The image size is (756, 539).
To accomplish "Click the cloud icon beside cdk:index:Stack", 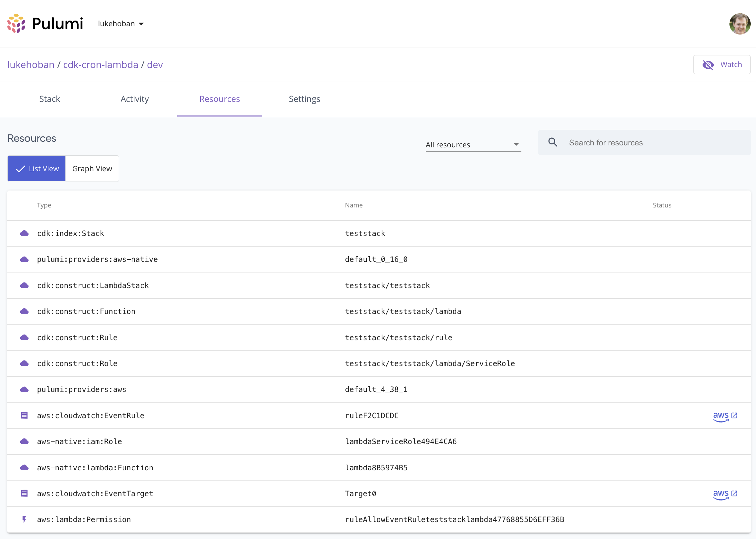I will point(24,233).
